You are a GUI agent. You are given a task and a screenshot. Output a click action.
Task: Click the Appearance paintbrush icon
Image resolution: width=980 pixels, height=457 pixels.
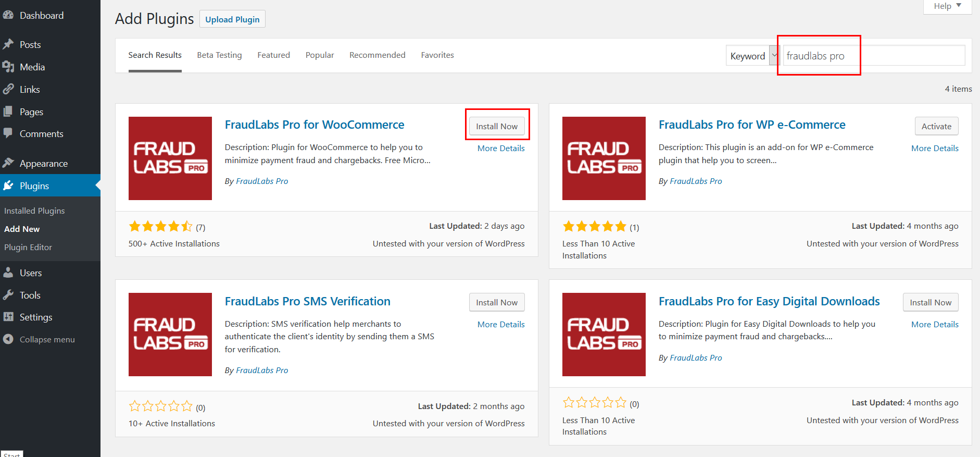(8, 163)
